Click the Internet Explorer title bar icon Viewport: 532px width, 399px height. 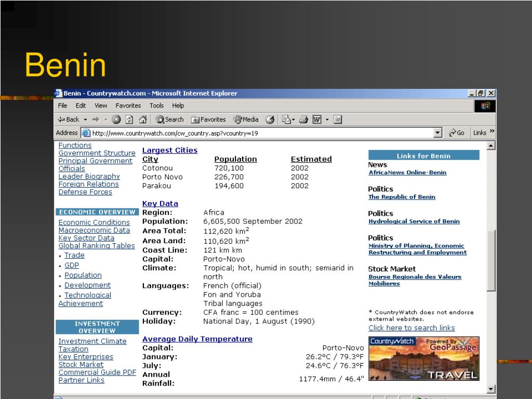(x=59, y=93)
